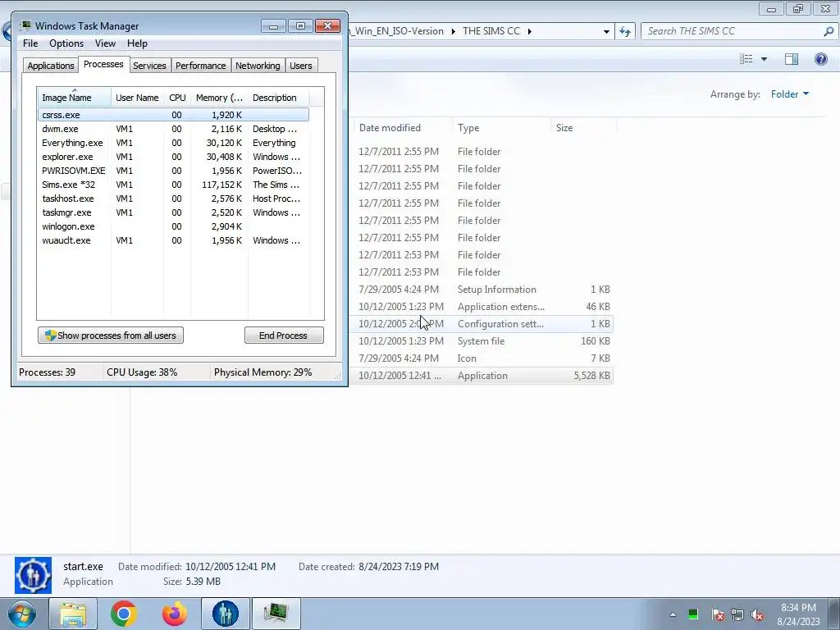
Task: Switch to the Services tab
Action: pyautogui.click(x=149, y=66)
